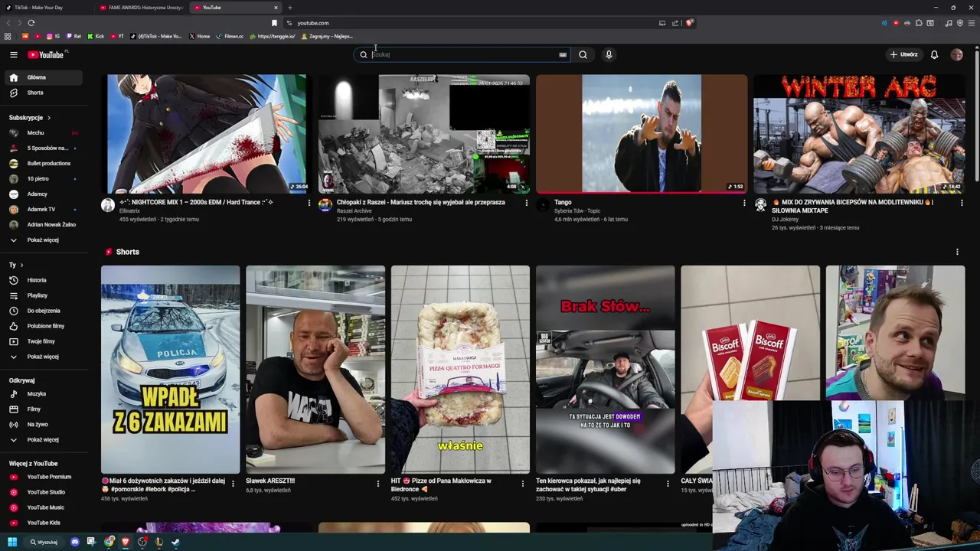The image size is (980, 551).
Task: Play the WINTER ARC bicep mix thumbnail
Action: (859, 133)
